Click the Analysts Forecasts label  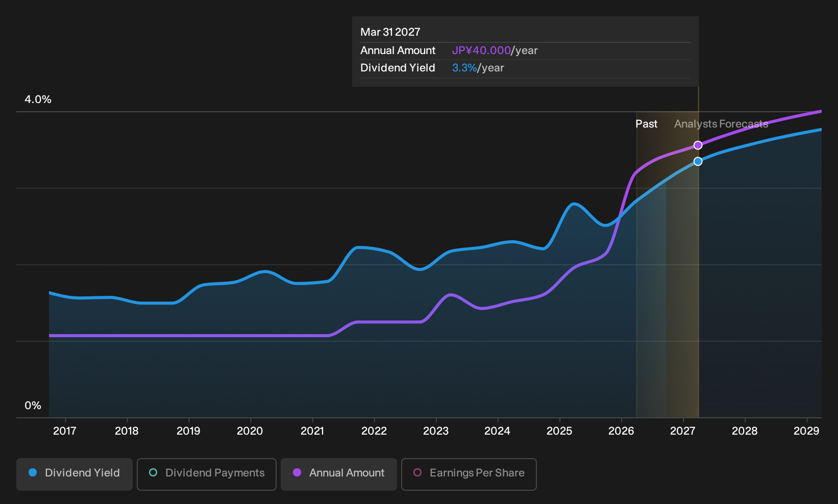721,124
